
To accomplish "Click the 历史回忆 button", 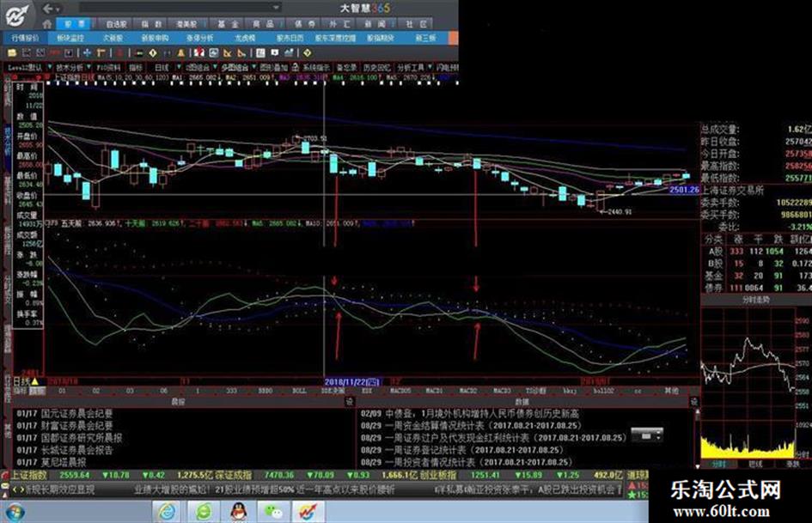I will 376,67.
